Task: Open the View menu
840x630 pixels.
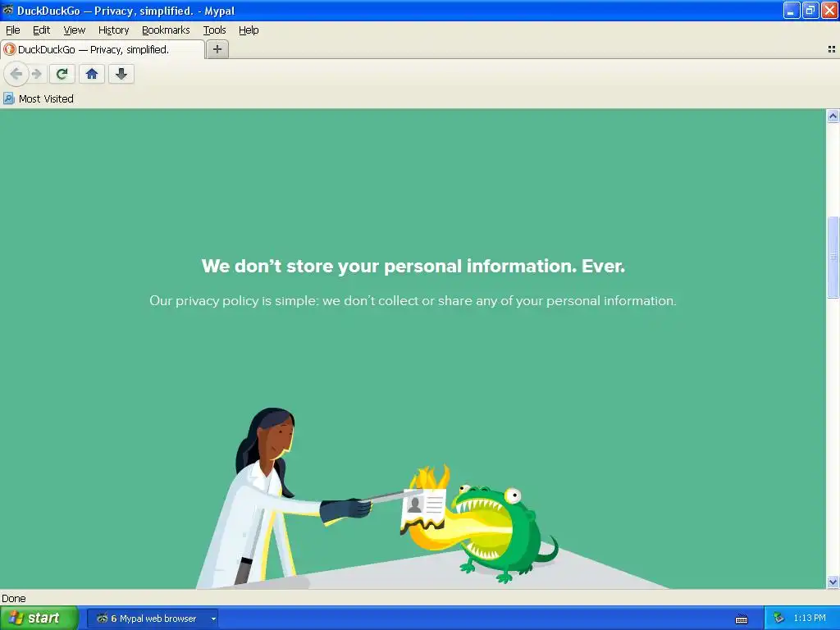Action: click(74, 30)
